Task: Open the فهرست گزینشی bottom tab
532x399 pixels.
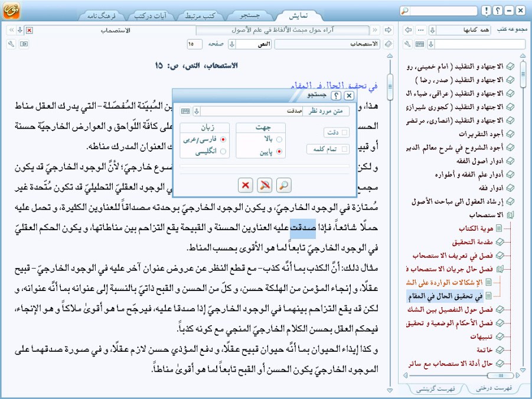Action: click(x=435, y=388)
